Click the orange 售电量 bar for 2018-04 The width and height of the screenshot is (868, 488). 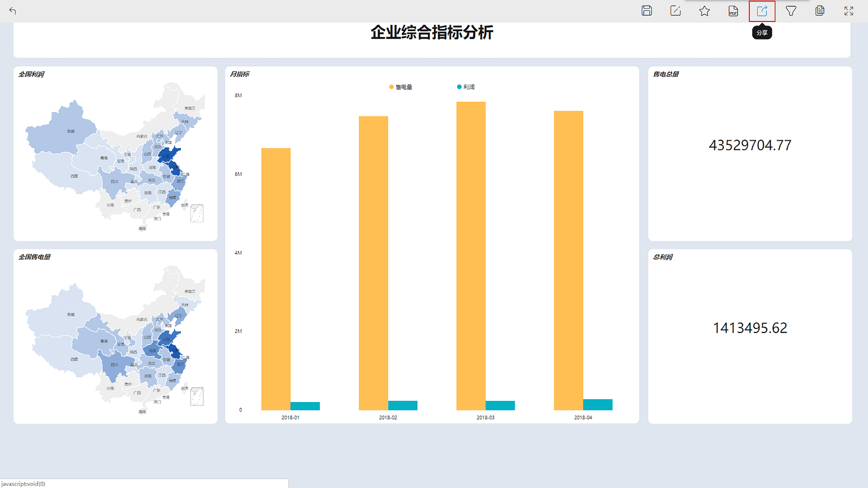tap(568, 261)
